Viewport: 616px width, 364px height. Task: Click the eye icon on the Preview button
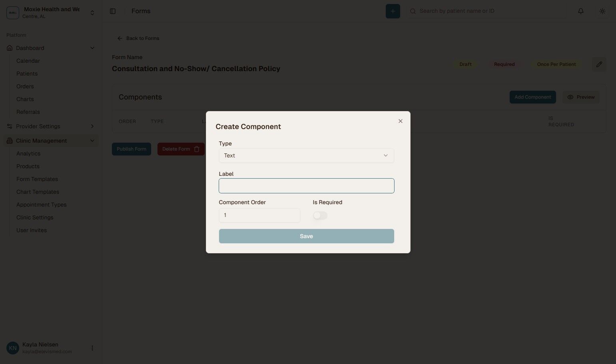pyautogui.click(x=571, y=97)
